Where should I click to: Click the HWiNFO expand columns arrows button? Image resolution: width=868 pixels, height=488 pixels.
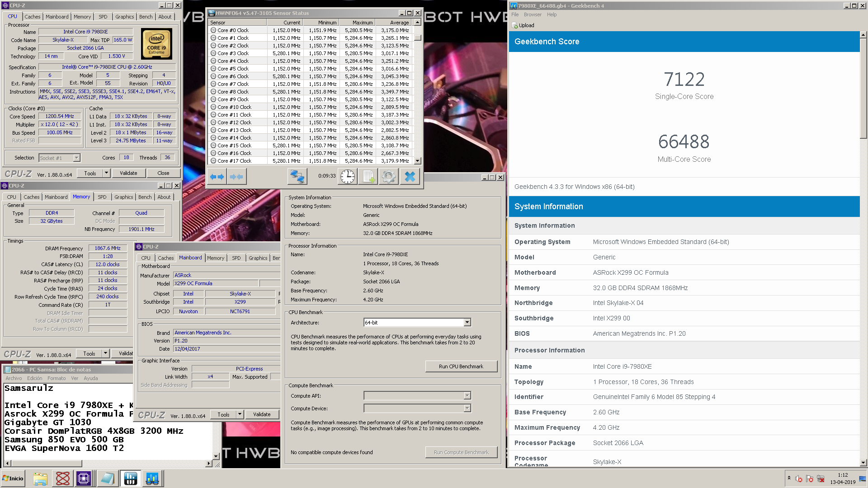point(217,177)
